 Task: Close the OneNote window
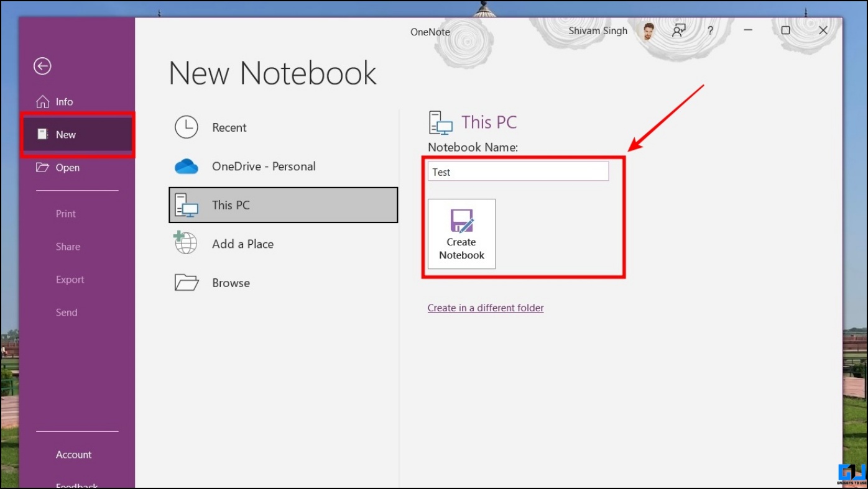pos(823,30)
